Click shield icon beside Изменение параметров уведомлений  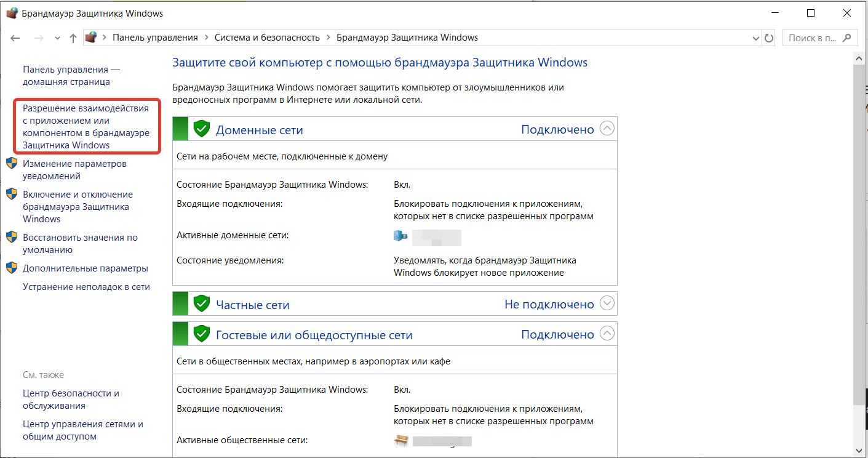point(12,163)
